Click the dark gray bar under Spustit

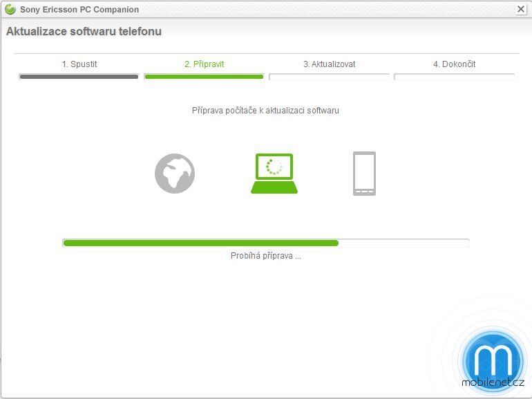(79, 77)
